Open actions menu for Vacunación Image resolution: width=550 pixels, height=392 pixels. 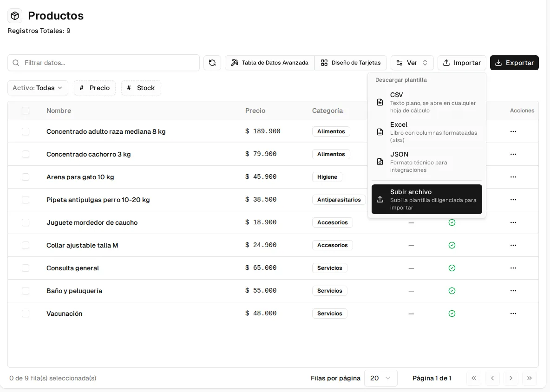tap(513, 314)
